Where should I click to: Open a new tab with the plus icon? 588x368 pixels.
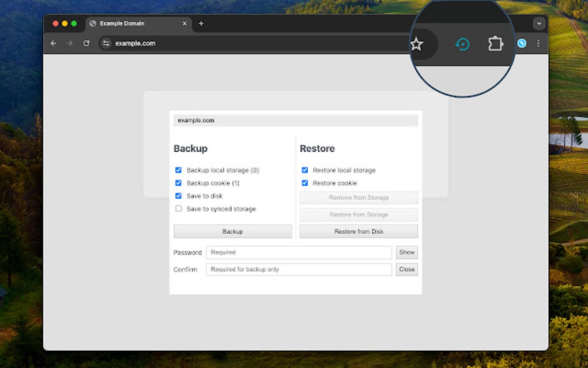[201, 24]
